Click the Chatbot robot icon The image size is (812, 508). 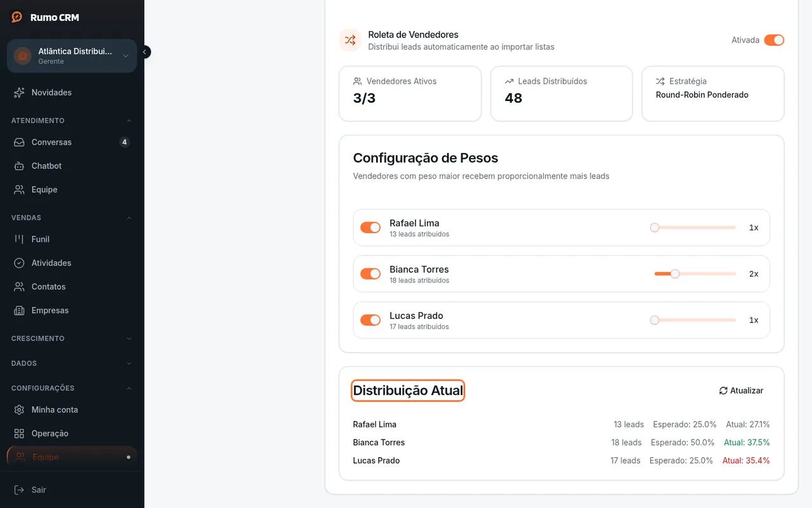pos(19,166)
